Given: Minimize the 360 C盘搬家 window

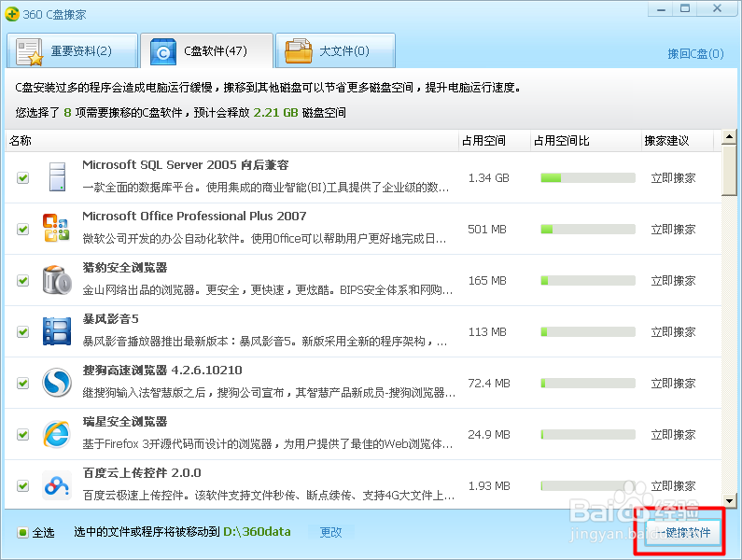Looking at the screenshot, I should pyautogui.click(x=661, y=9).
